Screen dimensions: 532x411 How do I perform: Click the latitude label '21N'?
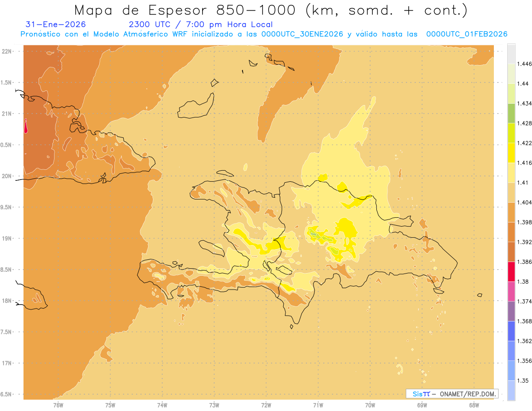pos(8,114)
